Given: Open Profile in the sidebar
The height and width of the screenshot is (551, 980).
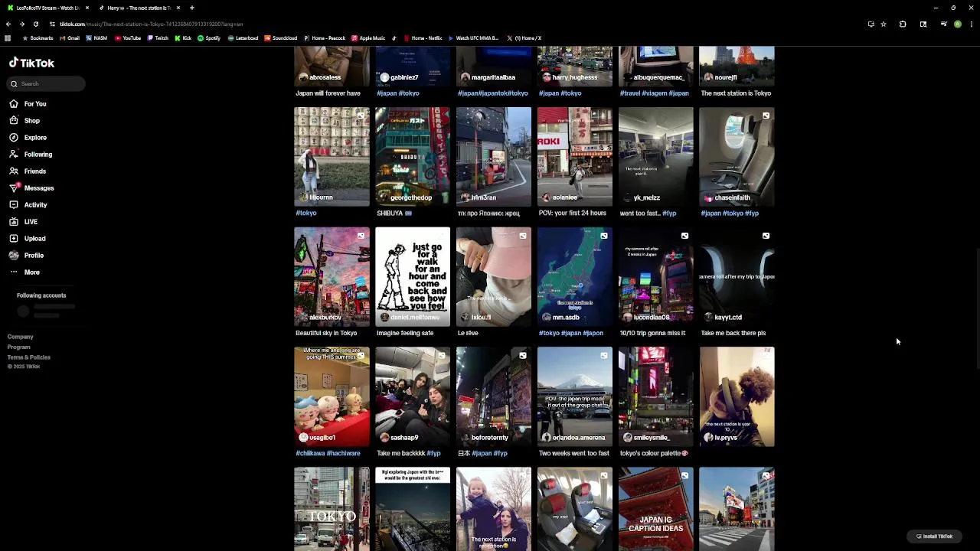Looking at the screenshot, I should [x=27, y=256].
